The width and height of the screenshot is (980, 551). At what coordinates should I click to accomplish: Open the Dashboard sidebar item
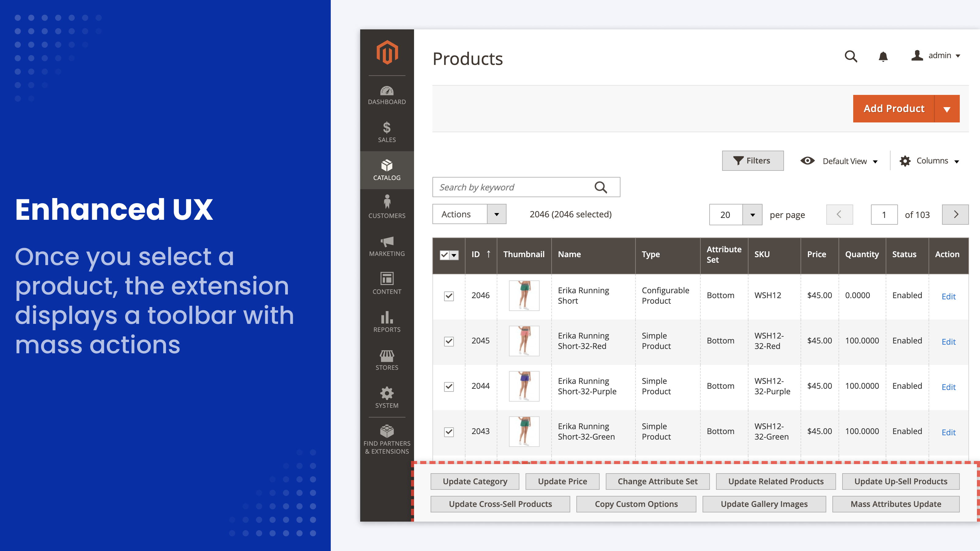click(387, 95)
